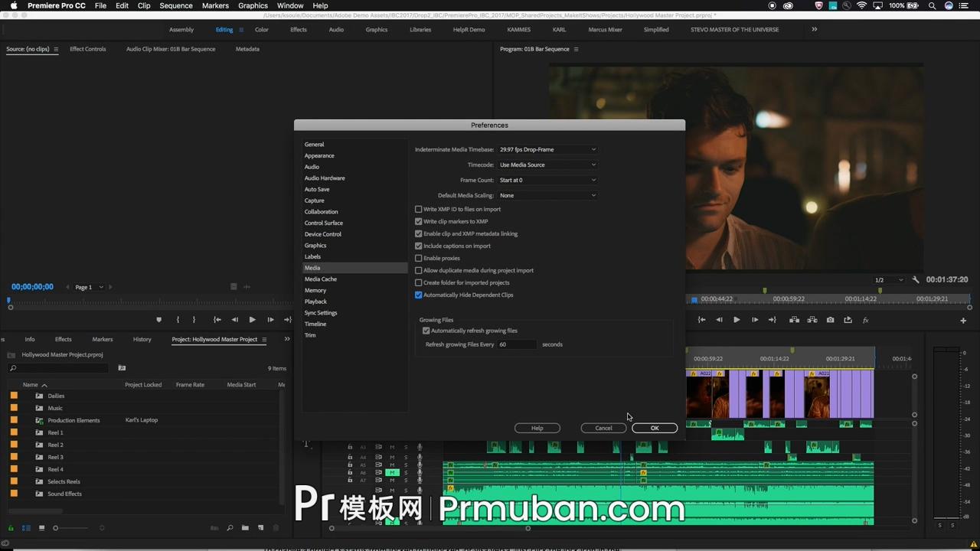This screenshot has width=980, height=551.
Task: Check the Enable proxies checkbox
Action: [x=419, y=258]
